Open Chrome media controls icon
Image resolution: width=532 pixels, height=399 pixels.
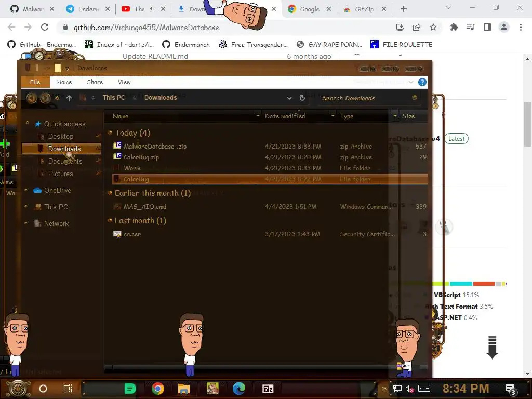[x=471, y=27]
